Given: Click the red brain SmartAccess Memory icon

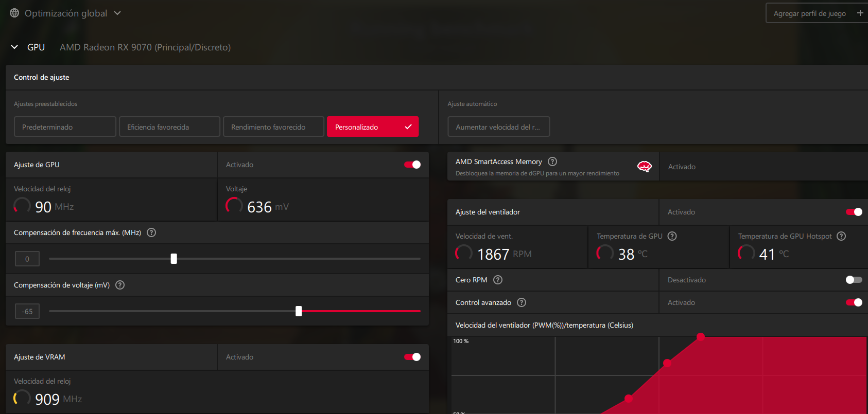Looking at the screenshot, I should pos(645,166).
